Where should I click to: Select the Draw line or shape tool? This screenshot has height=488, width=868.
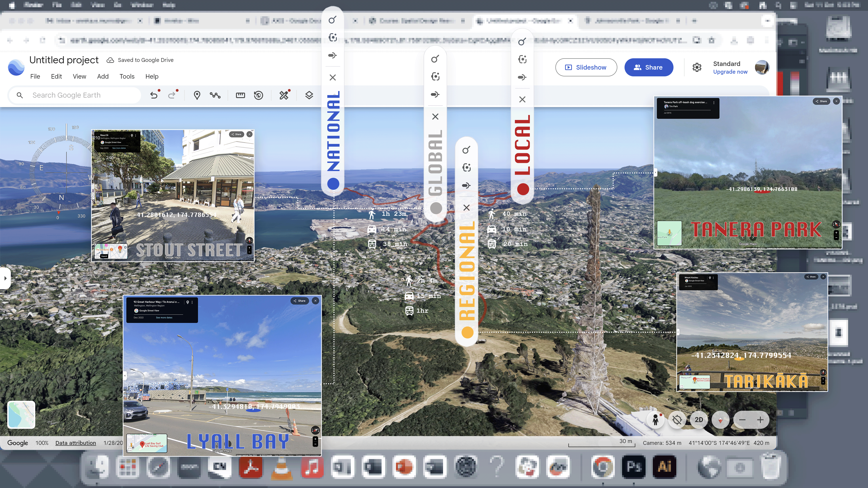point(215,95)
